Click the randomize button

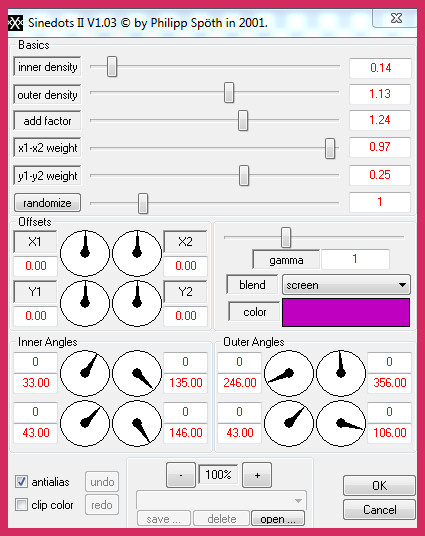48,203
